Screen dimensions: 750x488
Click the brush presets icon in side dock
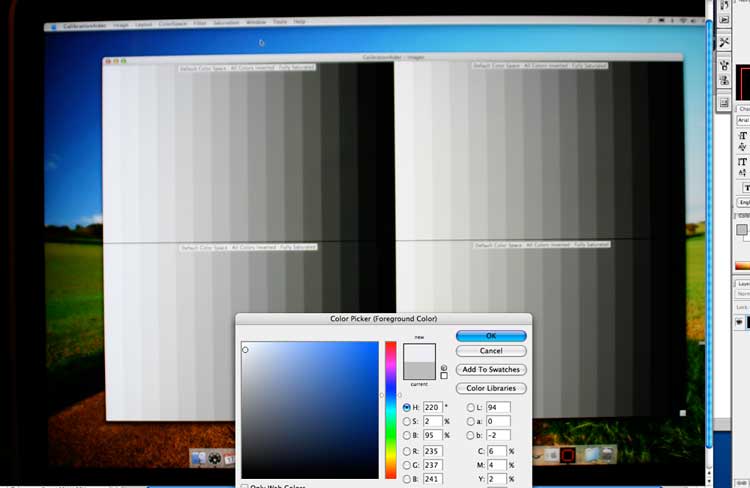[x=724, y=66]
